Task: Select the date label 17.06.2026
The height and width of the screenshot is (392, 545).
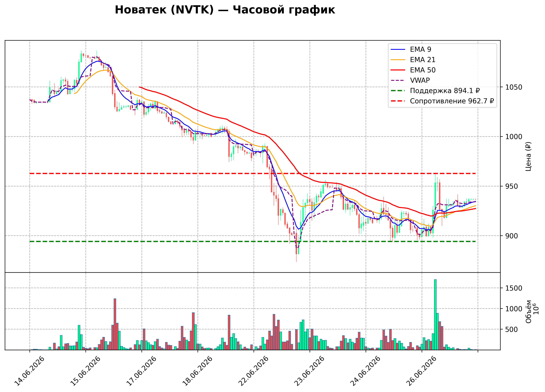Action: [x=141, y=371]
